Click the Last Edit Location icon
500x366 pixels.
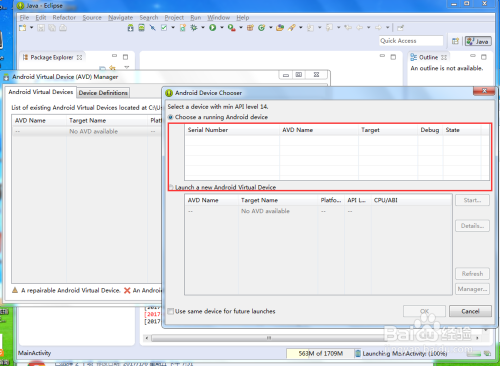pyautogui.click(x=348, y=28)
